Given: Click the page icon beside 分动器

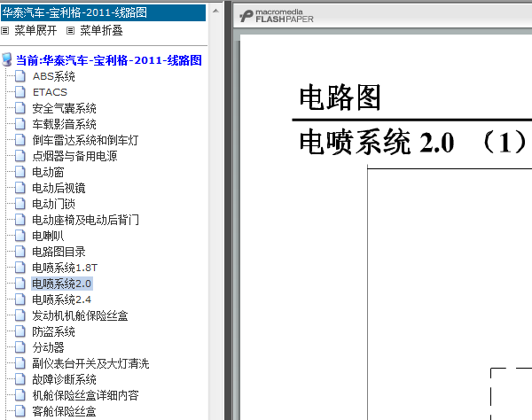Looking at the screenshot, I should pyautogui.click(x=20, y=347).
